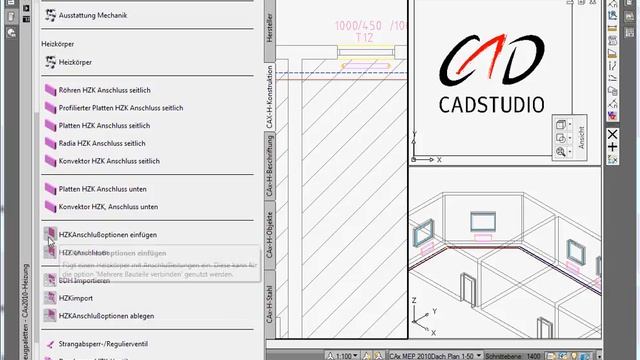The image size is (640, 360).
Task: Click the toolbar icon below the plus sign
Action: click(612, 160)
